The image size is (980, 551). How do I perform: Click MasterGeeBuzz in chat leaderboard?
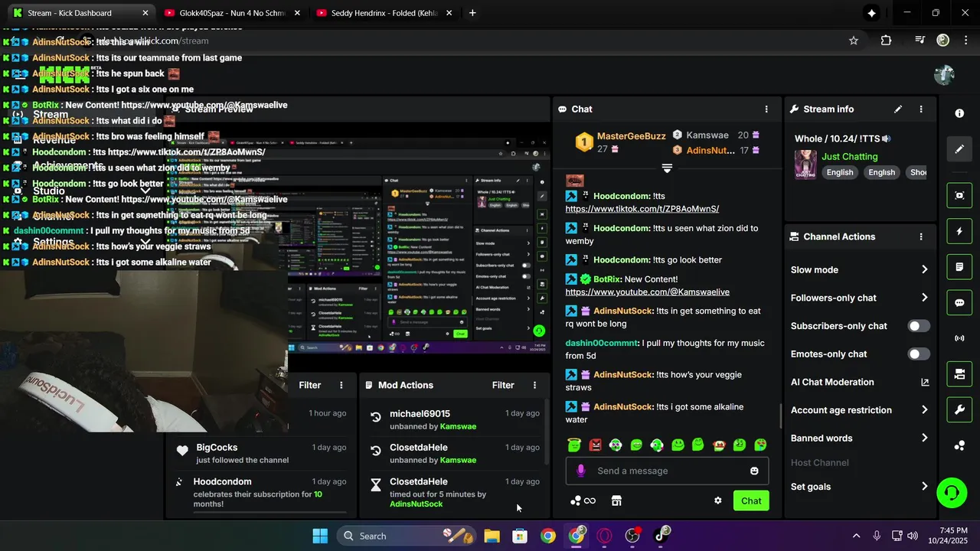(632, 135)
